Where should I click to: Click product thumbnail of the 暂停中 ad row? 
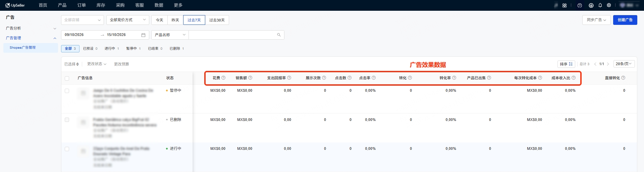(x=83, y=93)
